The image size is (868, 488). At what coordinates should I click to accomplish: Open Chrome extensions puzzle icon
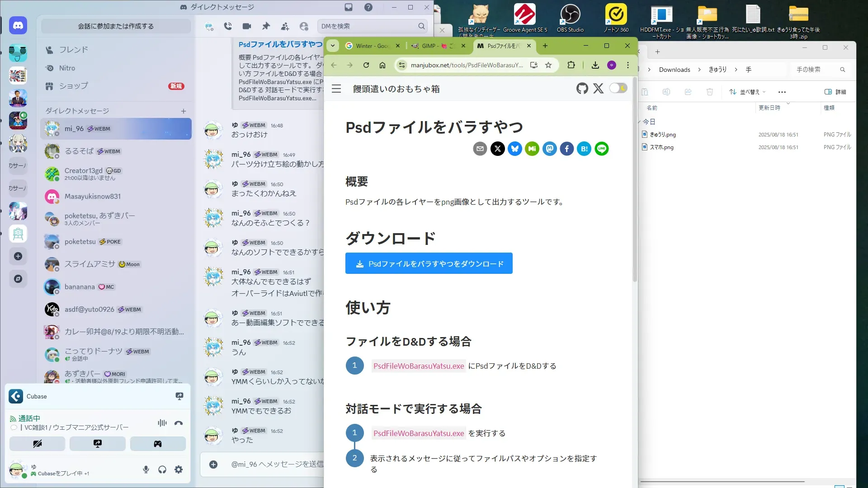coord(571,65)
